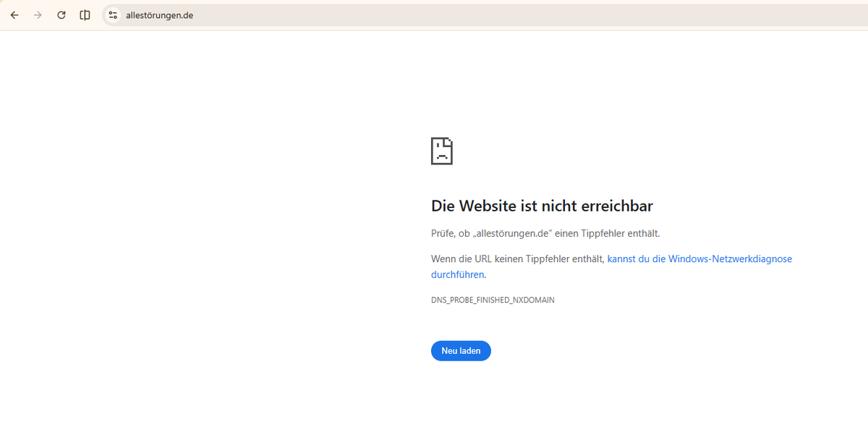This screenshot has width=868, height=446.
Task: Click the "Prüfe, ob allestörungen.de" hint text
Action: 545,233
